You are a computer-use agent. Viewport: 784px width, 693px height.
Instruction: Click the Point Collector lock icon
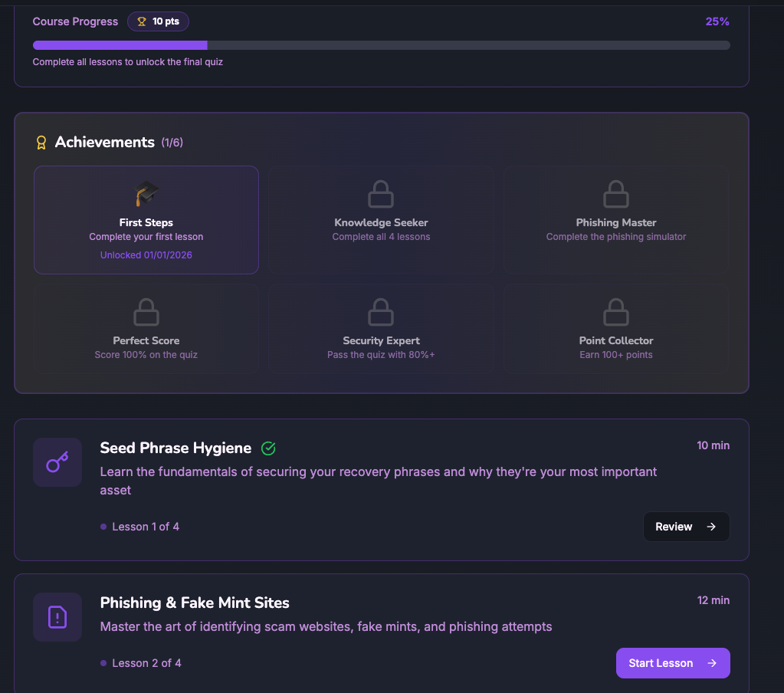pos(616,312)
